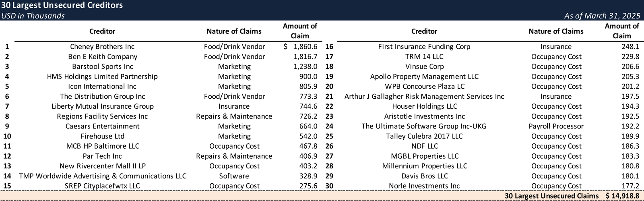Select the 900.0 amount for HMS Holdings
This screenshot has width=644, height=201.
[x=308, y=77]
